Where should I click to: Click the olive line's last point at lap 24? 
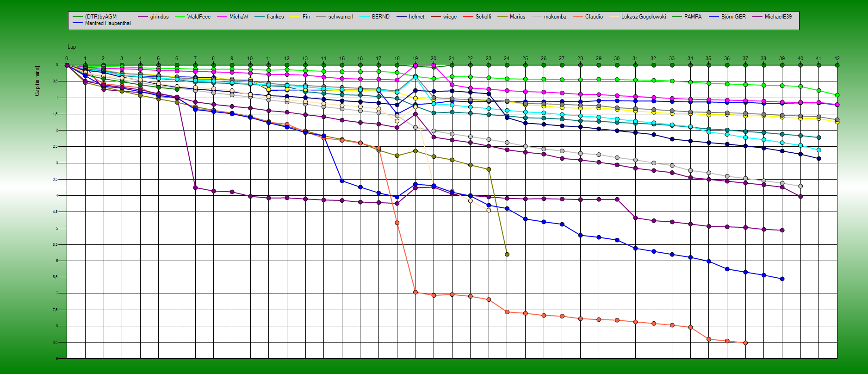507,255
